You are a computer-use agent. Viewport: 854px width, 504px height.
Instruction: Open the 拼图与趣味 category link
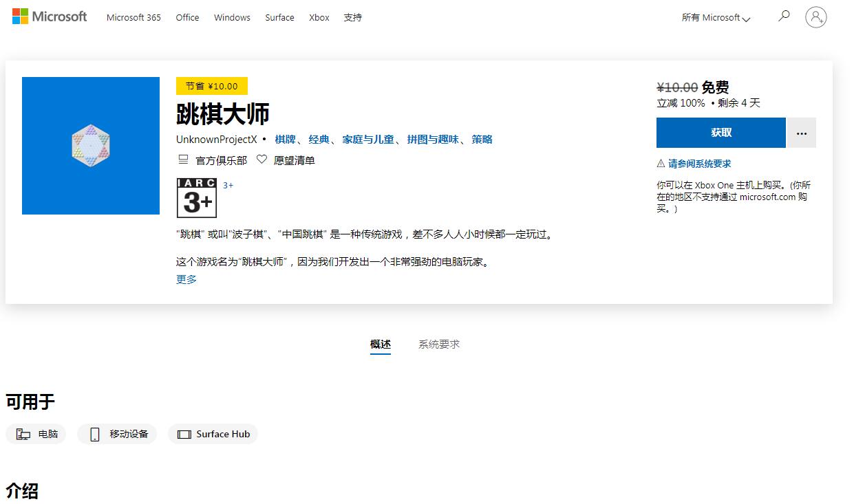[x=433, y=140]
